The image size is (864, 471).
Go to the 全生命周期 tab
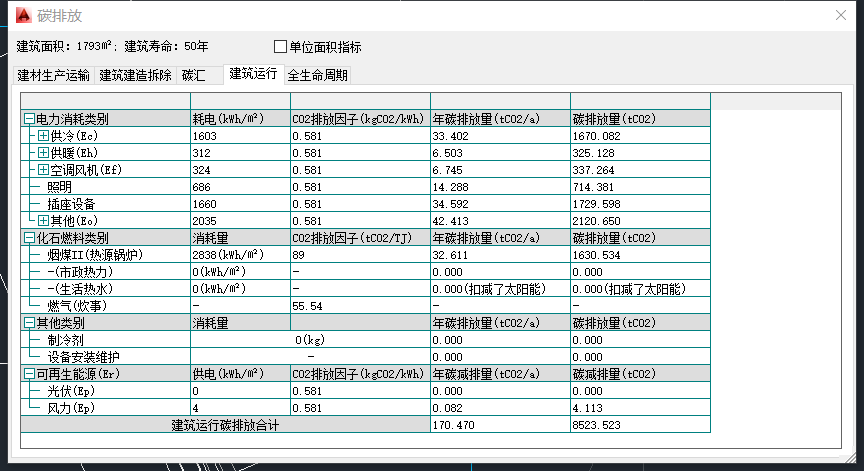click(318, 75)
